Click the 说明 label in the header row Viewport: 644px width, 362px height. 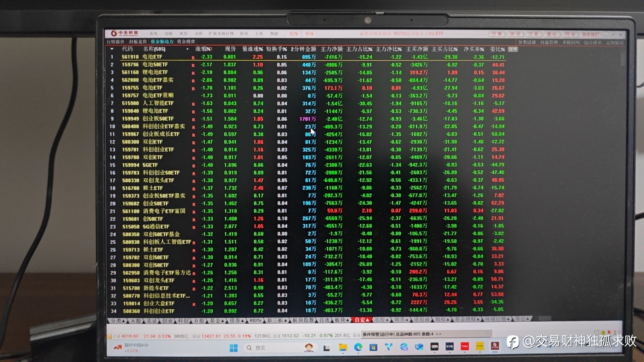pyautogui.click(x=513, y=49)
